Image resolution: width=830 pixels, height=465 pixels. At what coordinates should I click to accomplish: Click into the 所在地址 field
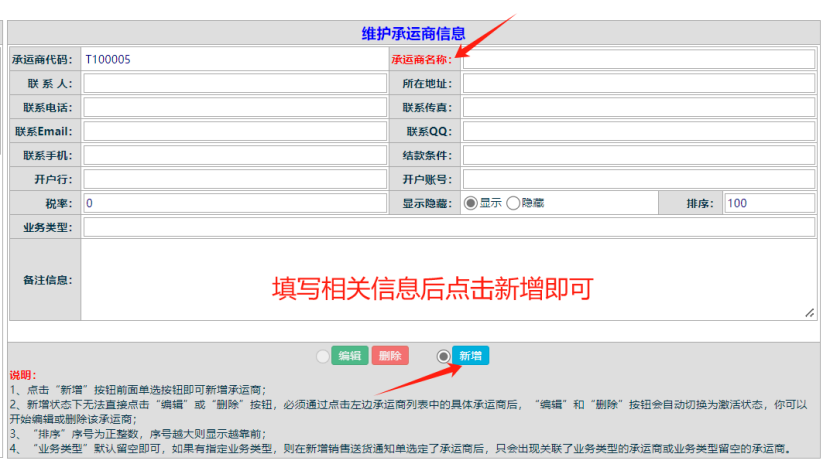click(x=638, y=83)
